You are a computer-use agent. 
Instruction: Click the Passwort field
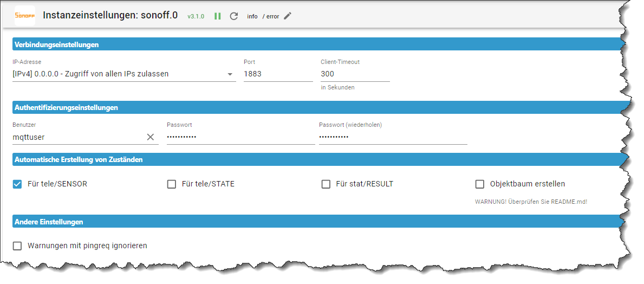[x=240, y=137]
